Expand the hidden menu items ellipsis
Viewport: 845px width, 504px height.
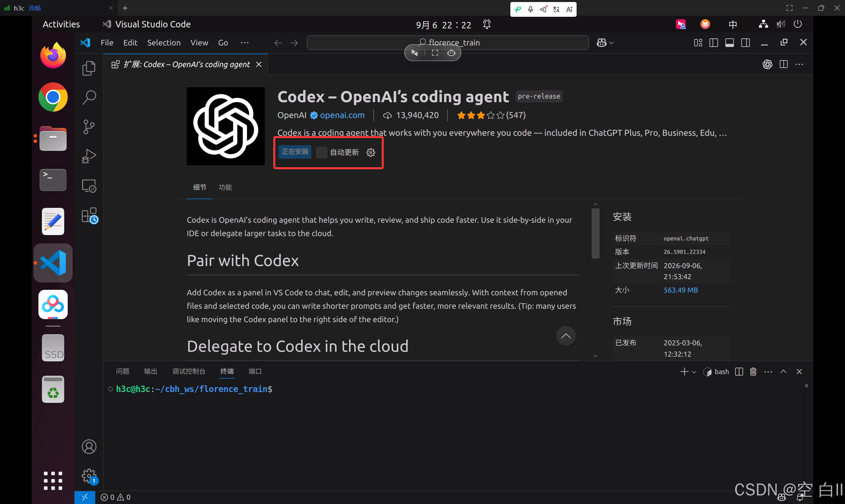pyautogui.click(x=245, y=43)
